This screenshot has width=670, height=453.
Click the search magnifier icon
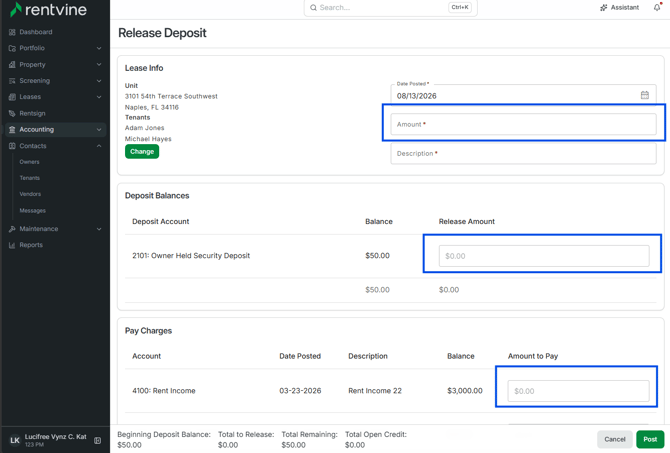pyautogui.click(x=313, y=7)
